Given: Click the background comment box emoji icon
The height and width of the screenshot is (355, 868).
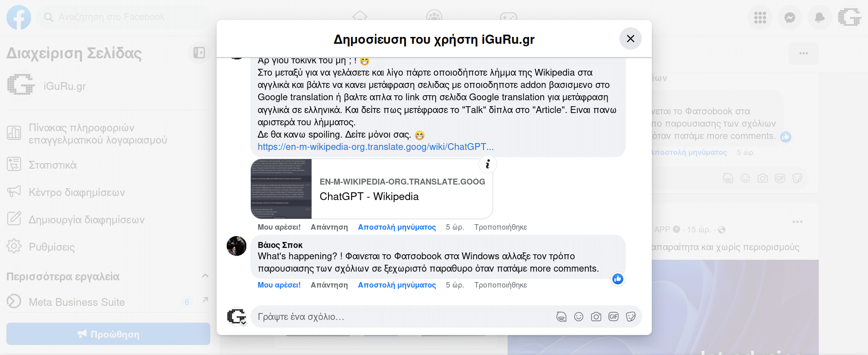Looking at the screenshot, I should click(745, 178).
